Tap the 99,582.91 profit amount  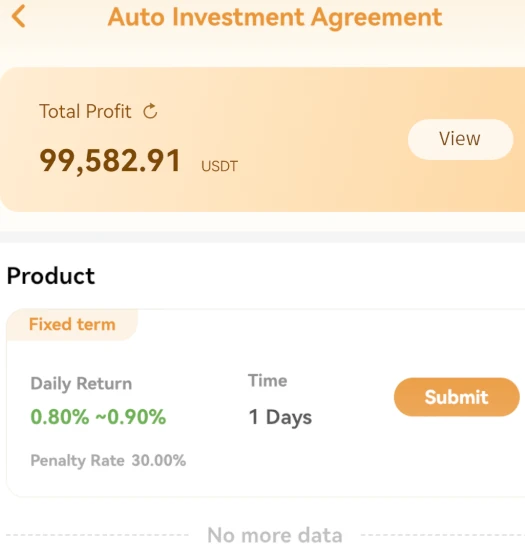tap(110, 161)
